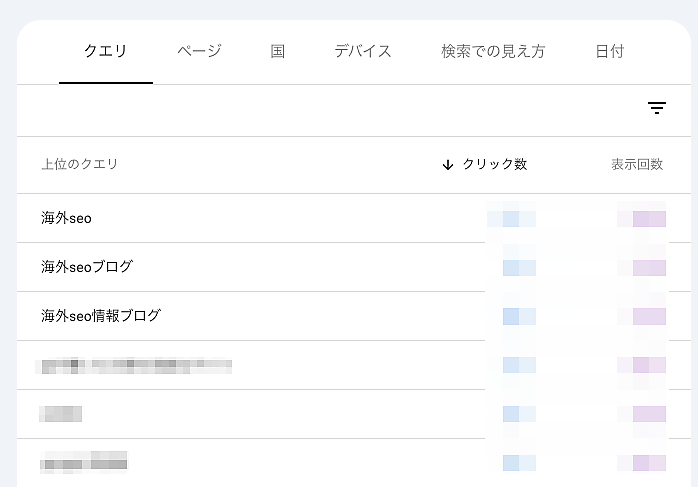The image size is (698, 487).
Task: Click the downward sort arrow beside クリック数
Action: 447,165
